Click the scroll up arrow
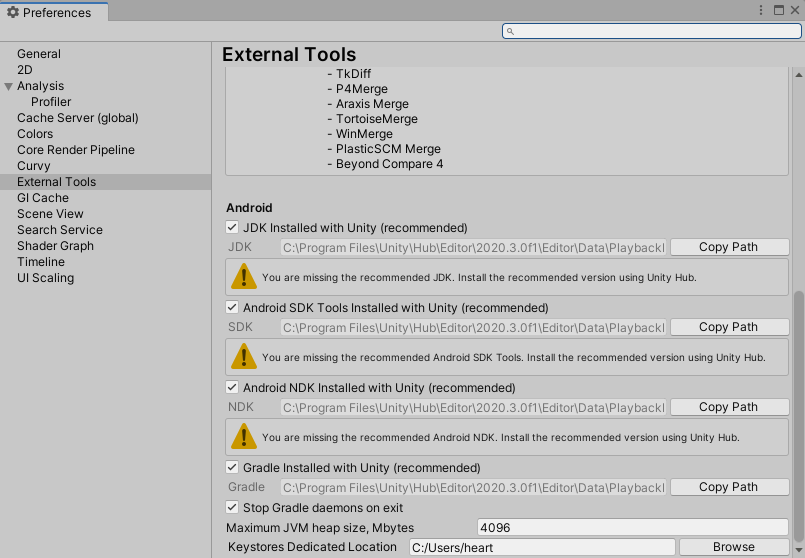The image size is (805, 558). click(x=799, y=75)
